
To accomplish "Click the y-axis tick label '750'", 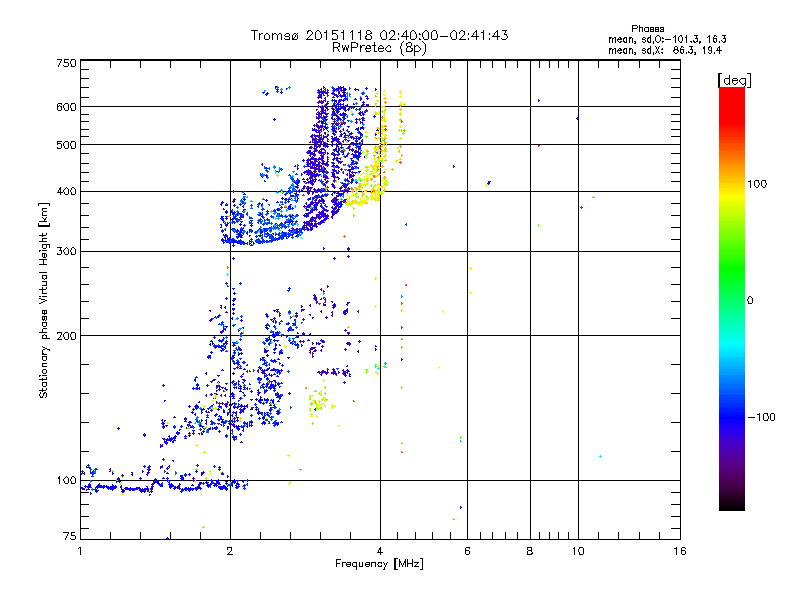I will tap(66, 63).
